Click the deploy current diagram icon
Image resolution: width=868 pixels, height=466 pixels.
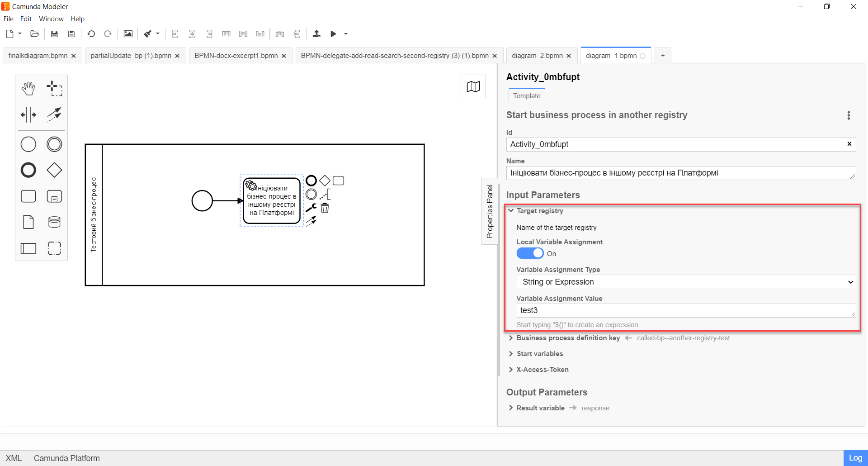[316, 34]
